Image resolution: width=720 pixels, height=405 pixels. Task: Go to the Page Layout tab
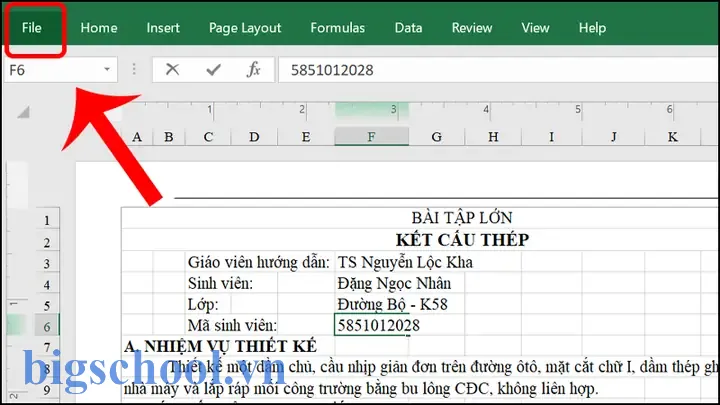[245, 28]
